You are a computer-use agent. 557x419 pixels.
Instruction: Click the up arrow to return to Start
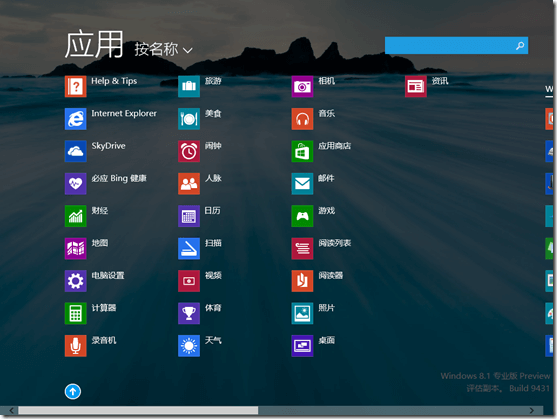click(73, 392)
